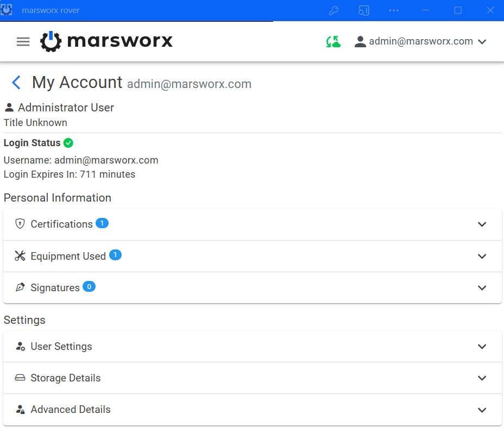This screenshot has height=445, width=504.
Task: Maximize the marsworx rover window
Action: 458,11
